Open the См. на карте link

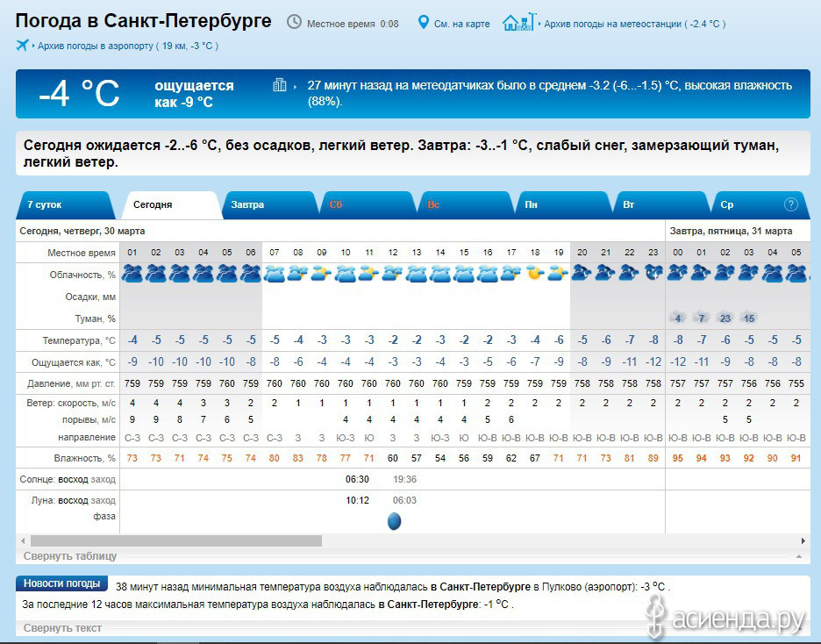(x=461, y=24)
